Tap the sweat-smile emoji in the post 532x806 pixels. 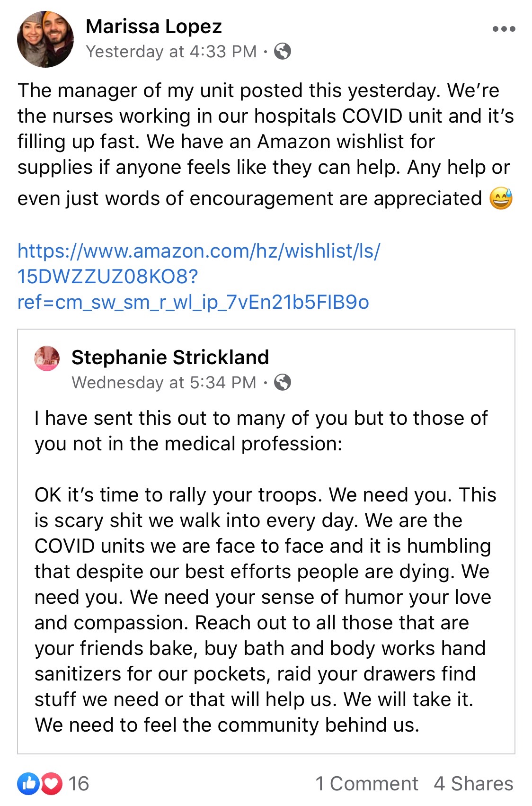[501, 198]
